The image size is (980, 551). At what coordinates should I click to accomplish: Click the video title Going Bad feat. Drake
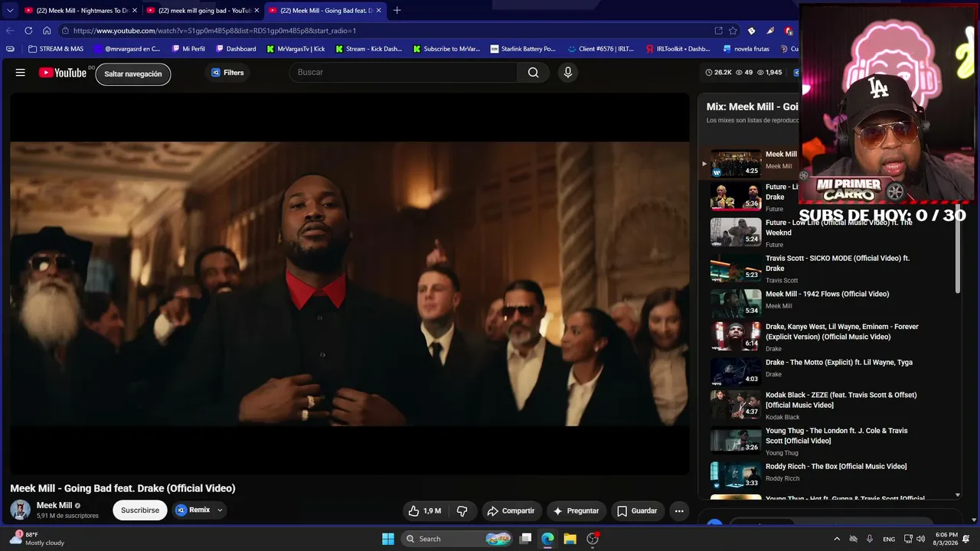(x=122, y=488)
